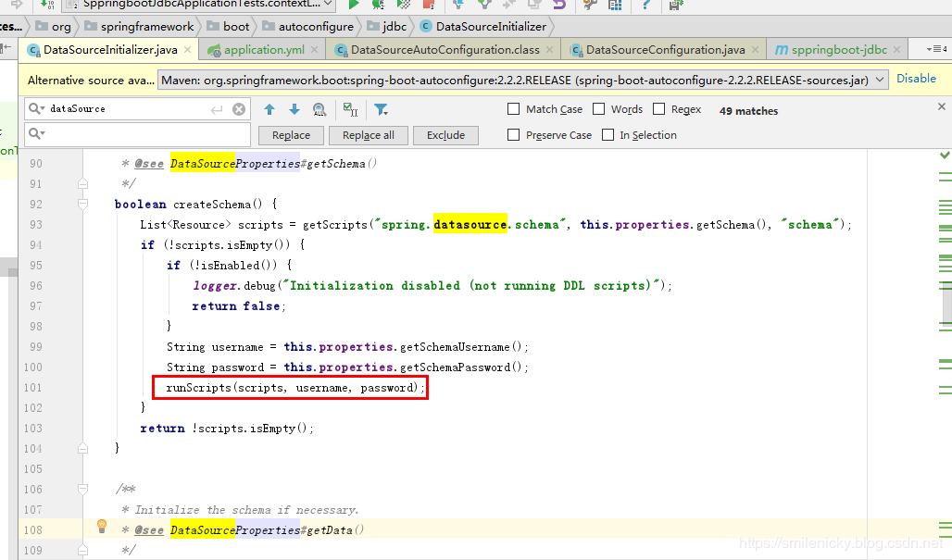
Task: Click the new line icon in search field
Action: coord(217,110)
